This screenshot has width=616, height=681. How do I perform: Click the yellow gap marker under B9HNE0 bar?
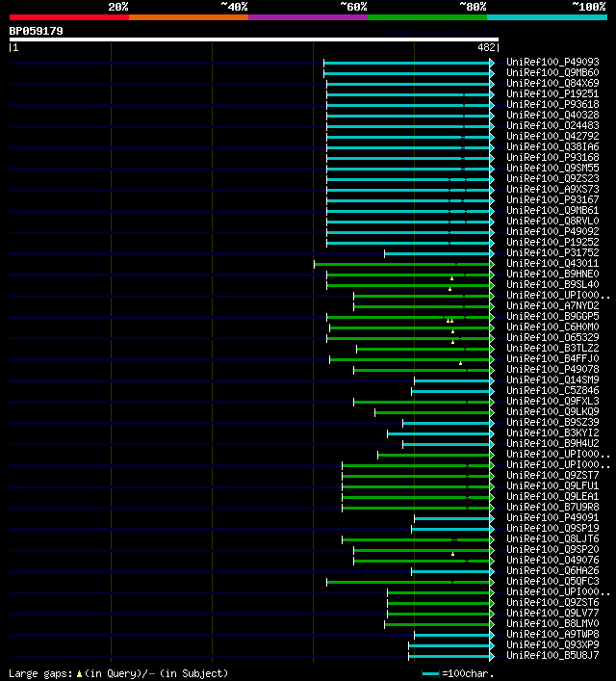(x=452, y=278)
